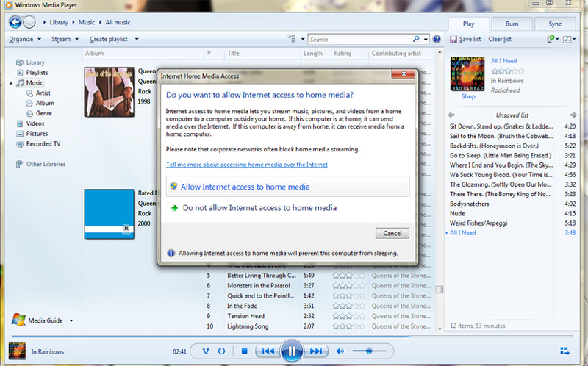Adjust the volume slider
This screenshot has height=366, width=588.
[x=369, y=351]
